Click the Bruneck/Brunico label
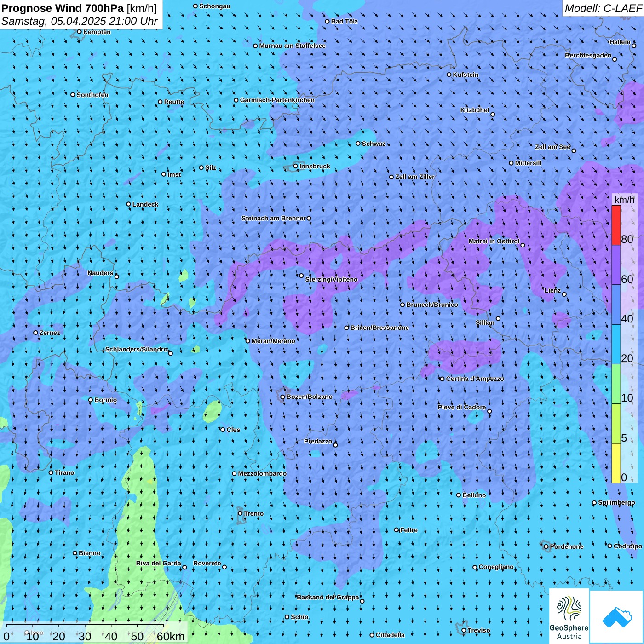The height and width of the screenshot is (644, 644). click(x=432, y=305)
